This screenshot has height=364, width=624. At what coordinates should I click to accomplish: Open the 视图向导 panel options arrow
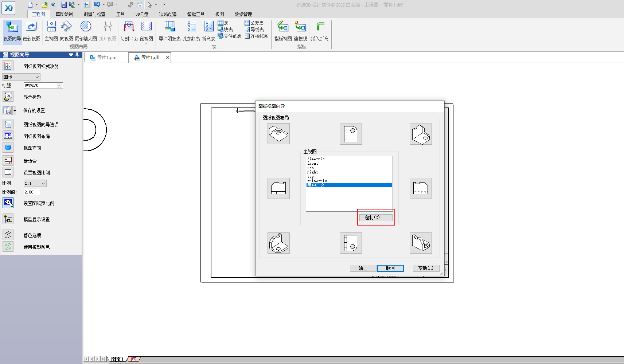pos(71,55)
